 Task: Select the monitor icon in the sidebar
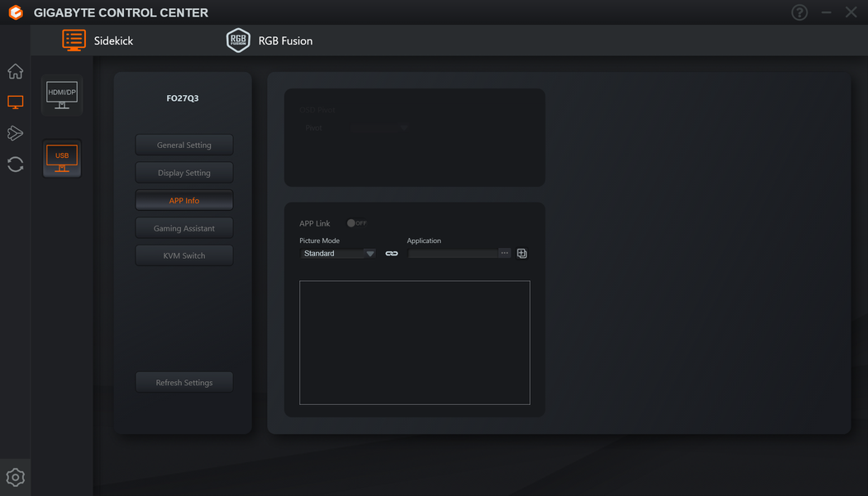click(x=15, y=102)
